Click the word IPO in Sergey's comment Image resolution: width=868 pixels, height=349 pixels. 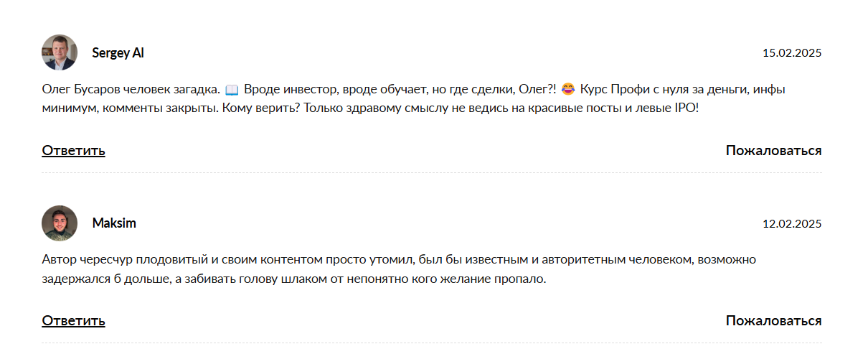pyautogui.click(x=684, y=108)
